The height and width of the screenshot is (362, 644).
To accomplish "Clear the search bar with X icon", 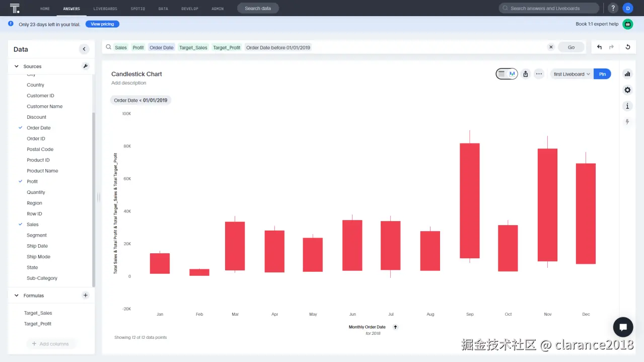I will click(x=551, y=47).
